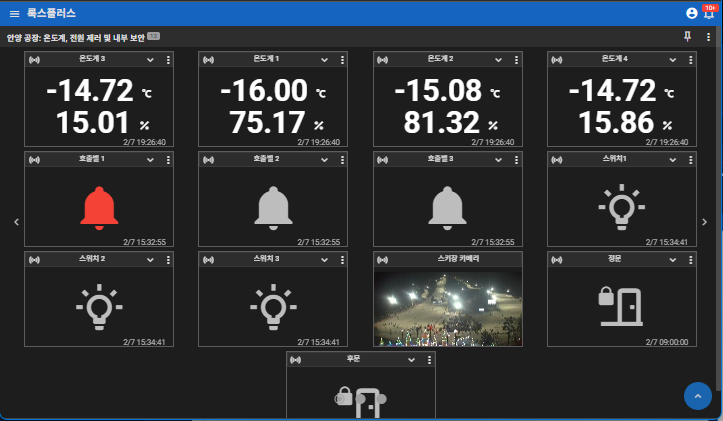Click the red 호출벨 1 bell icon
Viewport: 723px width, 421px height.
[99, 207]
